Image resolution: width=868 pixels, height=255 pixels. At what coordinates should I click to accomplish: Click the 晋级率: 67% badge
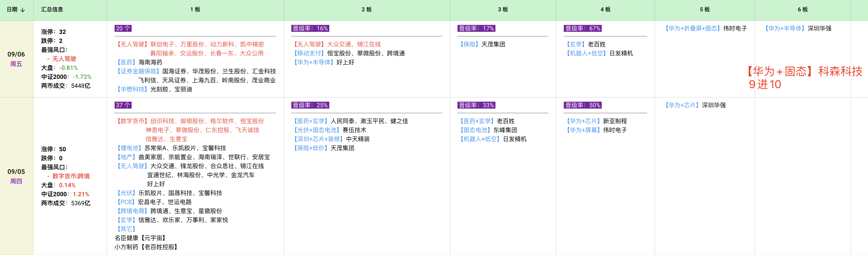point(583,28)
